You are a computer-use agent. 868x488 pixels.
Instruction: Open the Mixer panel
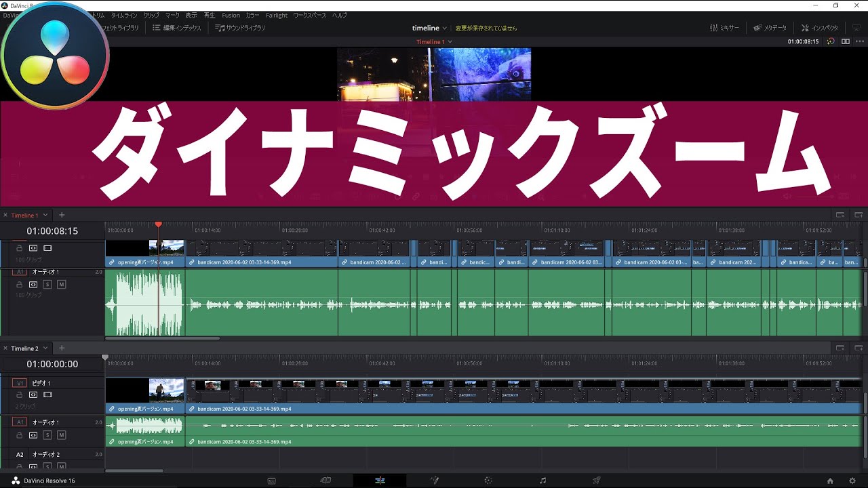click(x=724, y=28)
